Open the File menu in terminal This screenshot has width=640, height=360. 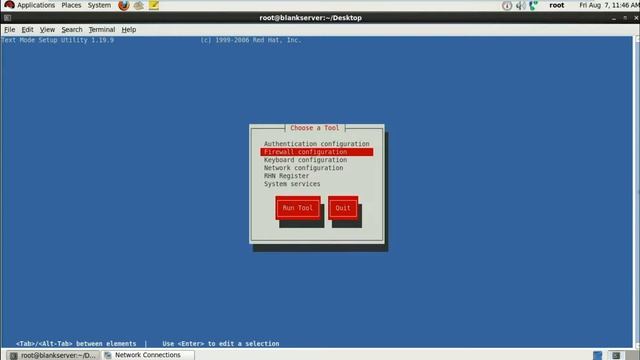pyautogui.click(x=9, y=29)
